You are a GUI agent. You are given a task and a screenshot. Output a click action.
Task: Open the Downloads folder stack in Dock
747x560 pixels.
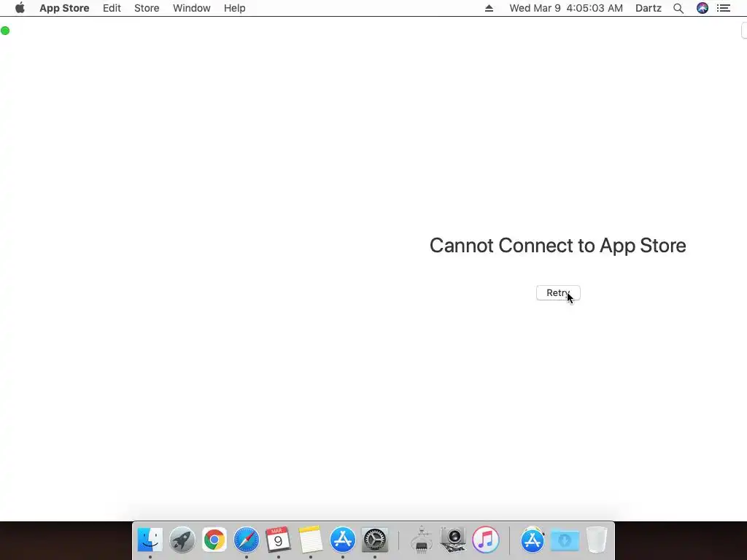565,540
